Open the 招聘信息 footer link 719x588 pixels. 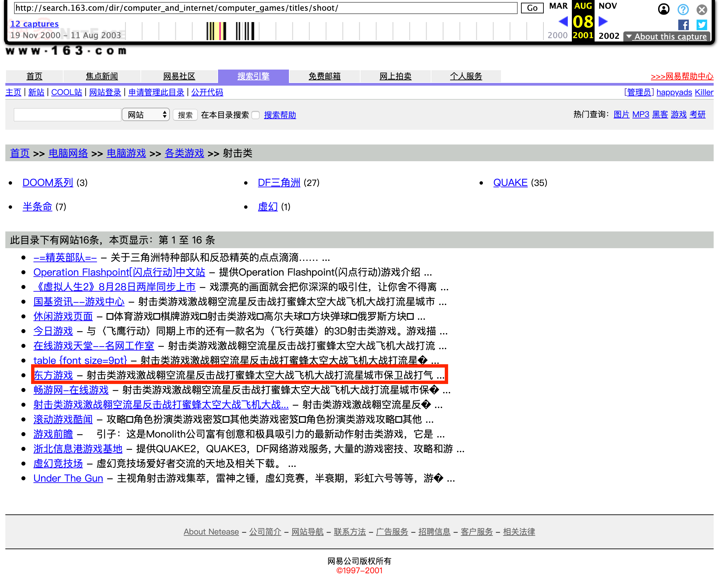pos(434,532)
